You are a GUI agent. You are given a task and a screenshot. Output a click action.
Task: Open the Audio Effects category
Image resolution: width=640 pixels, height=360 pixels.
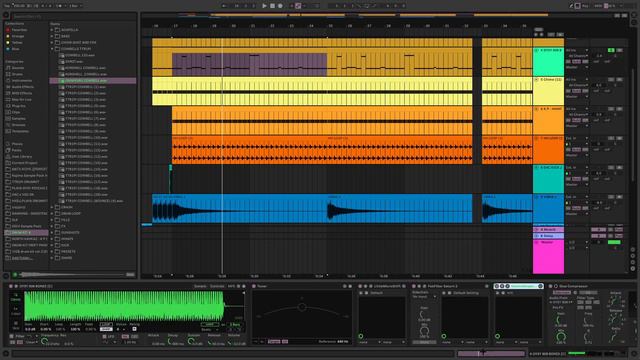[22, 87]
